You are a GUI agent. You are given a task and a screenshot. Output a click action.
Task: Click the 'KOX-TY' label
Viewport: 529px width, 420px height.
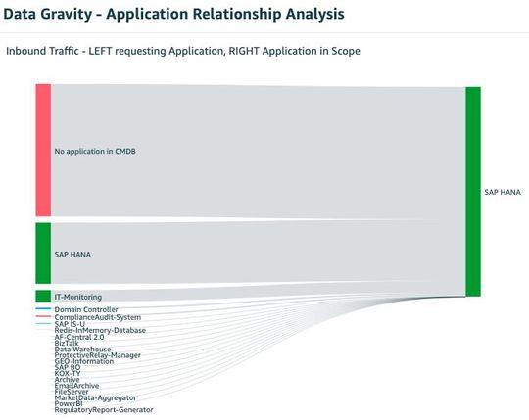68,373
